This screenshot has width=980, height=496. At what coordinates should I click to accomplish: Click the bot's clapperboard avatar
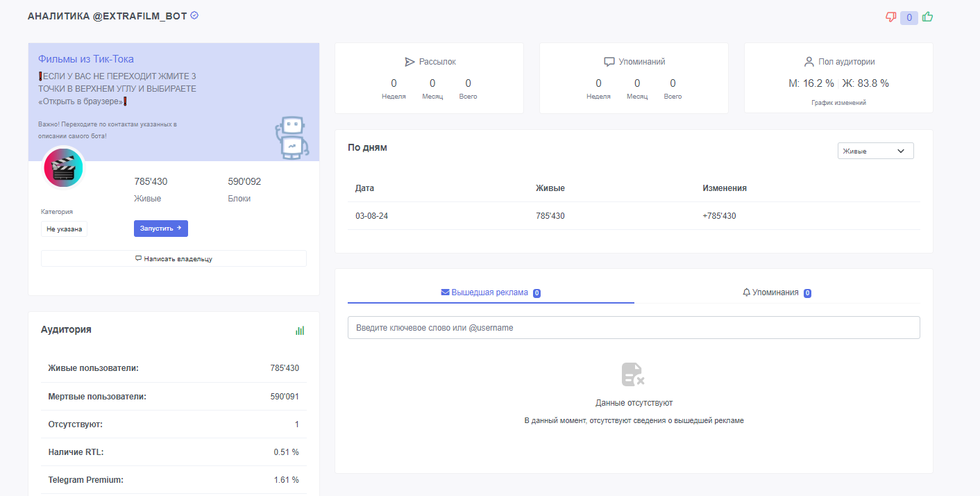point(63,168)
